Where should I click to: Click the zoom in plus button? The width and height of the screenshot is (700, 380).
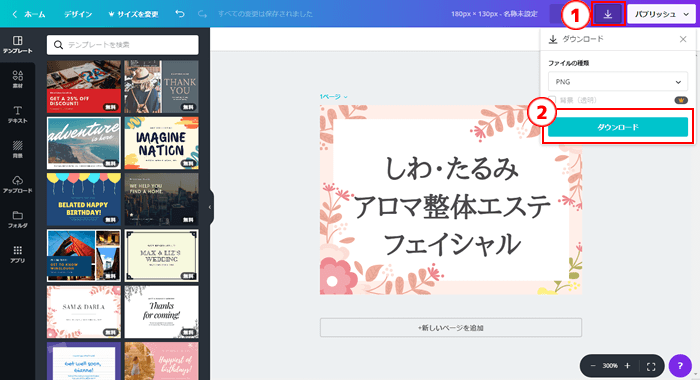click(x=627, y=366)
